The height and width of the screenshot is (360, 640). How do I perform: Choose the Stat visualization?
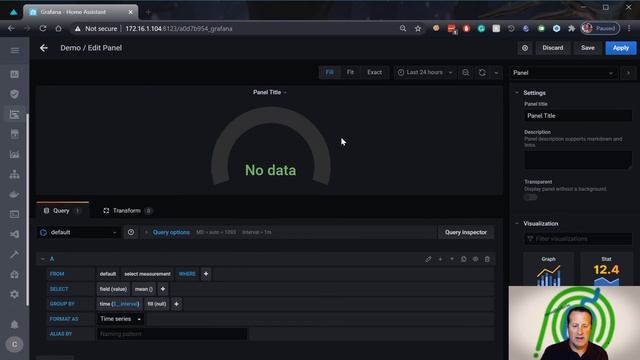[606, 270]
